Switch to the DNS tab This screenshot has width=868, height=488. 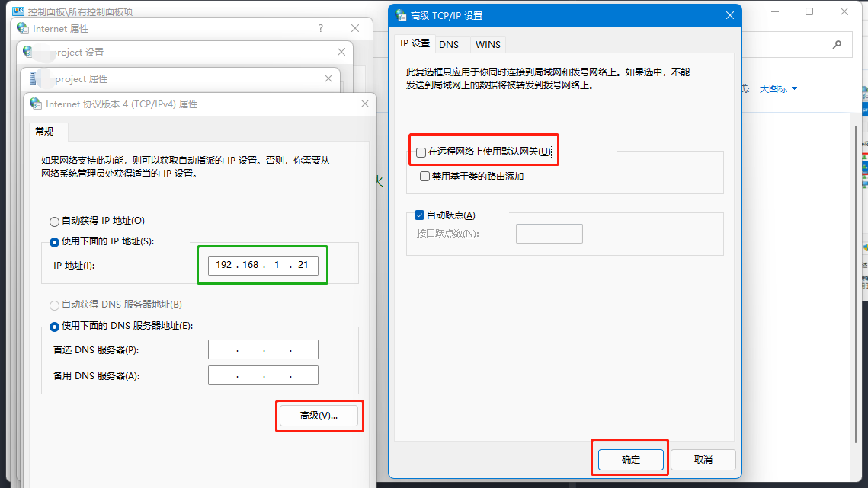click(449, 44)
